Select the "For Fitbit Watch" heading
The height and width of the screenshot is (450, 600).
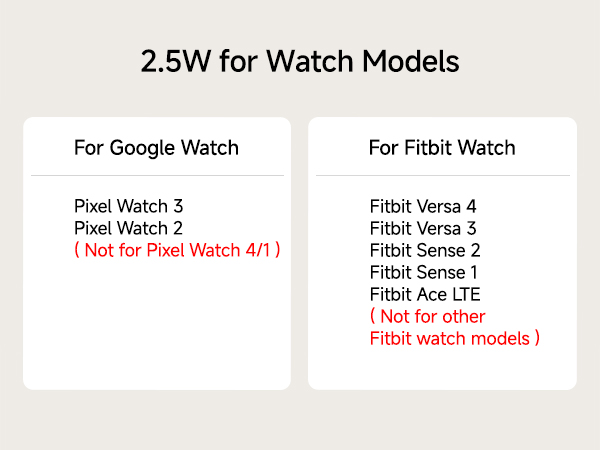pyautogui.click(x=442, y=148)
